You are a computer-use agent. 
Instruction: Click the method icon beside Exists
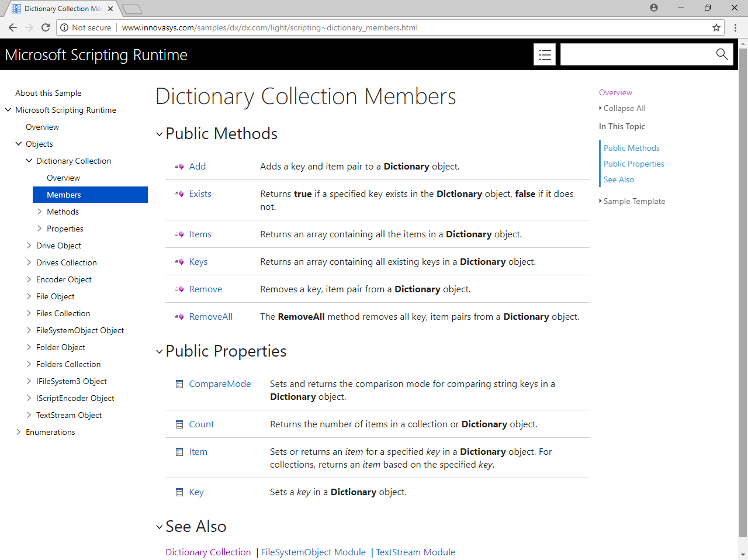(x=179, y=194)
